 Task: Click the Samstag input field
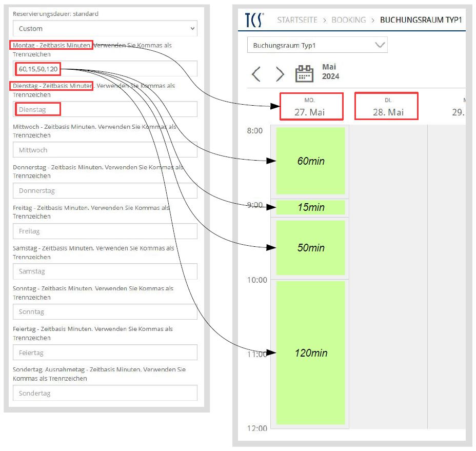pos(105,271)
